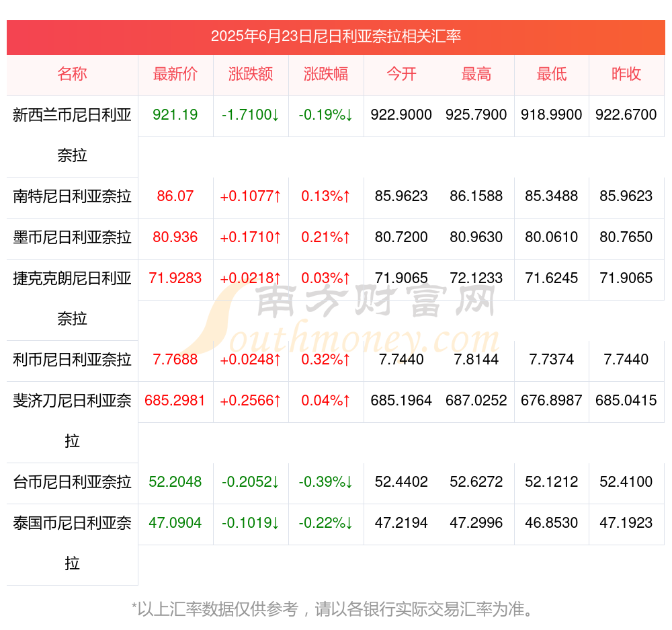Click latest price 52.2048
The height and width of the screenshot is (630, 672).
[175, 482]
